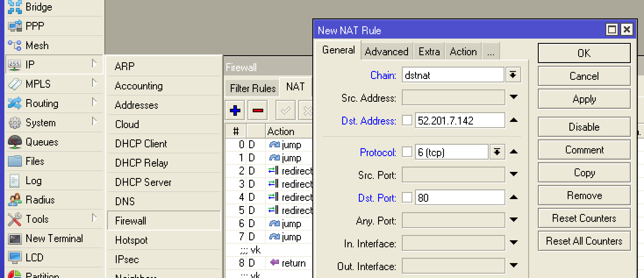Click the Apply button
The image size is (644, 278).
[584, 99]
